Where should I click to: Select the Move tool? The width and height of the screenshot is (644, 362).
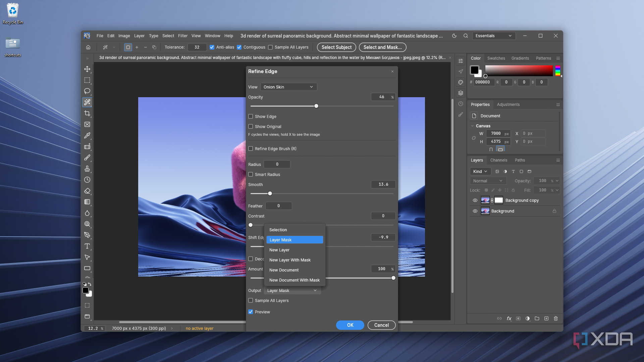tap(87, 69)
